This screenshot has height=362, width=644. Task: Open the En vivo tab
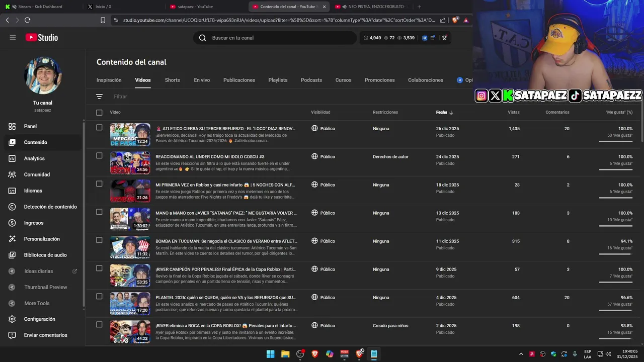point(202,80)
